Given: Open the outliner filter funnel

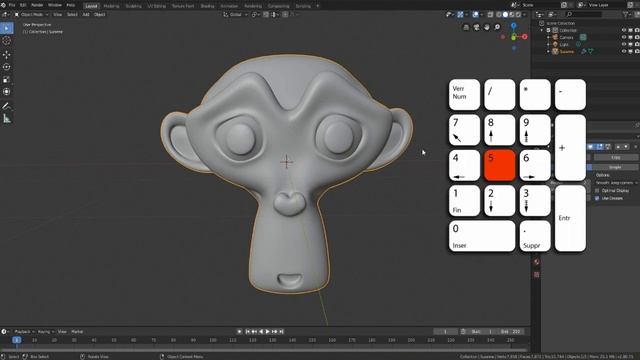Looking at the screenshot, I should [x=625, y=14].
